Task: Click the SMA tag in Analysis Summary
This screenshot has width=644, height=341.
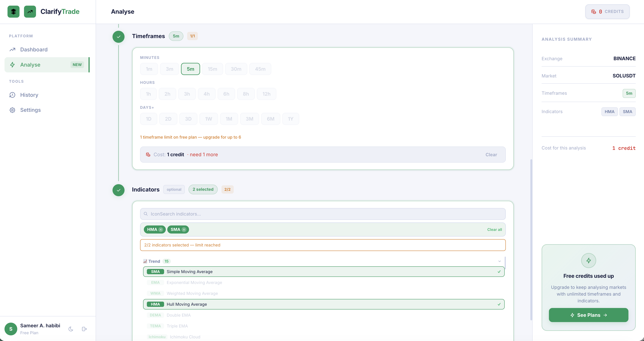Action: (627, 112)
